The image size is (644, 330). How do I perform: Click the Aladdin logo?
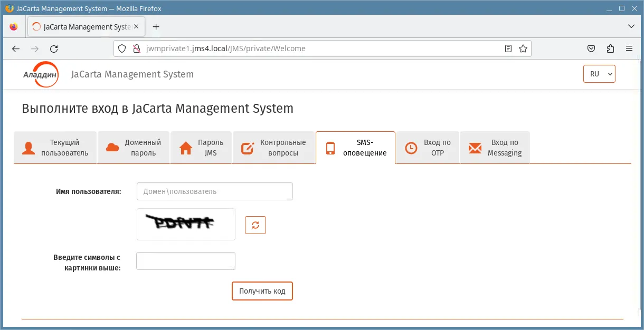coord(41,74)
